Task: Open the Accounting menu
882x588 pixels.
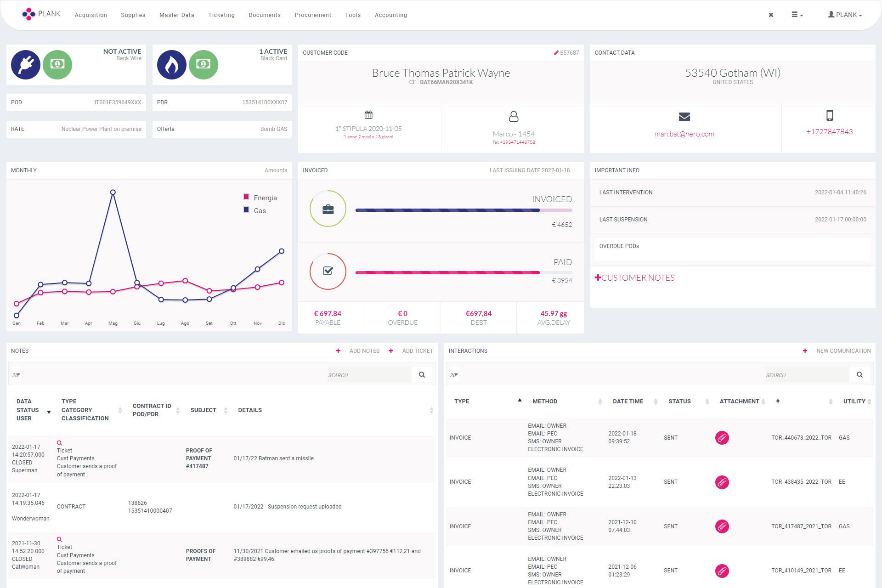Action: 391,15
